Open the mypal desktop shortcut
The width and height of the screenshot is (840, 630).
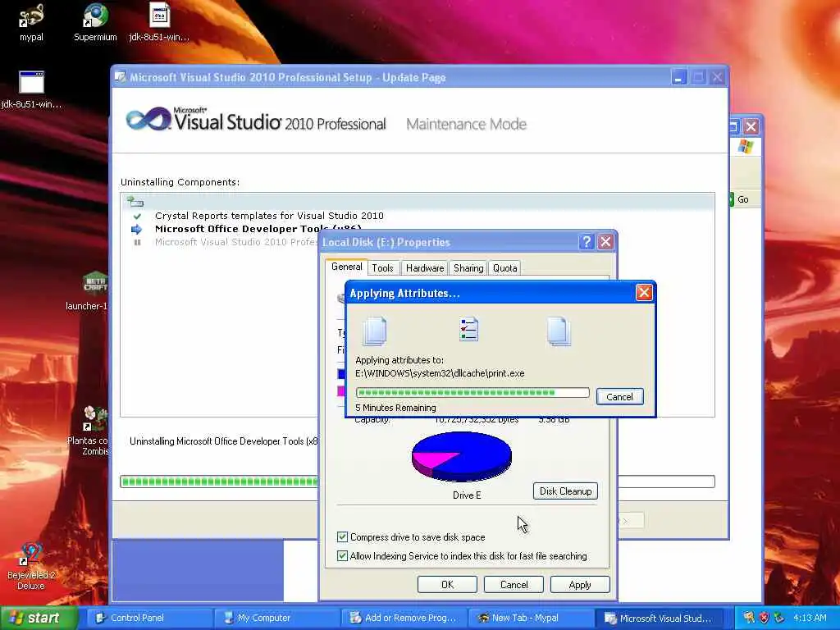pyautogui.click(x=31, y=22)
